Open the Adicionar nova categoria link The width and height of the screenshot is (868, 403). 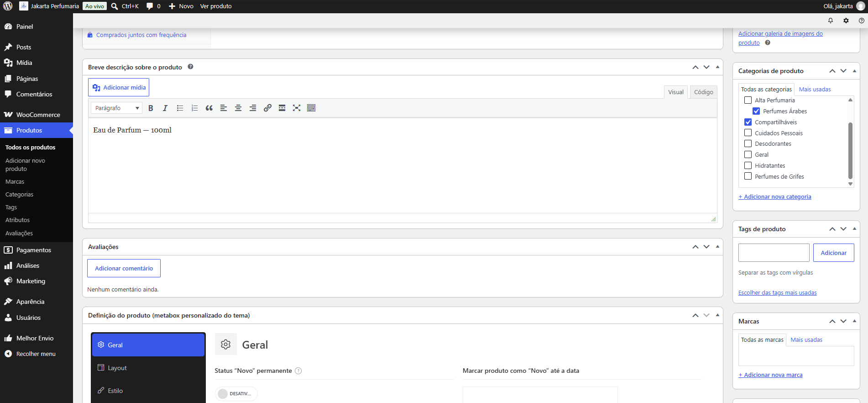pos(775,197)
